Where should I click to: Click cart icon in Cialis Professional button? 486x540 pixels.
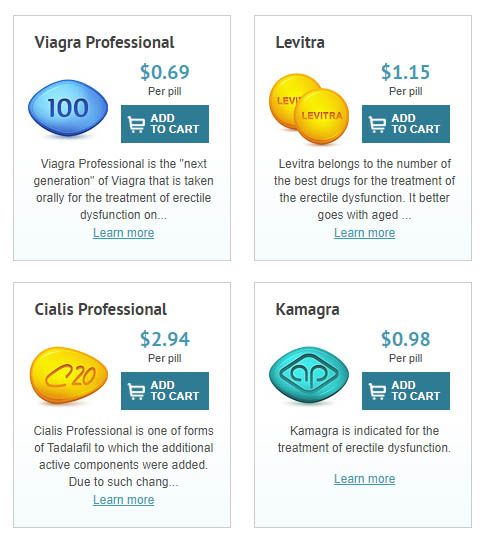(x=136, y=391)
